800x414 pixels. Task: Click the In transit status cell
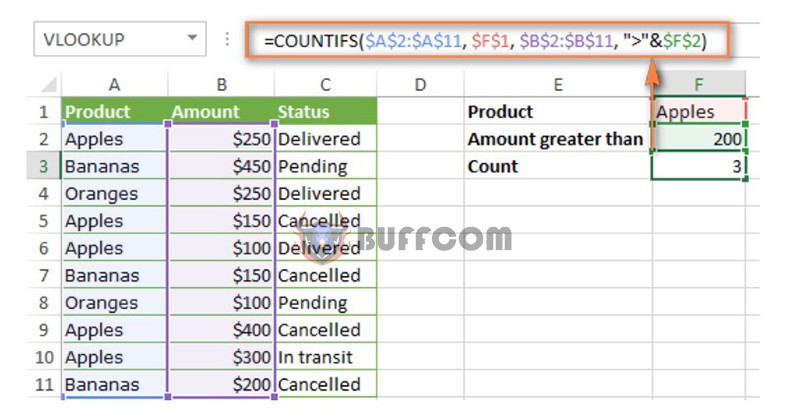pyautogui.click(x=326, y=357)
